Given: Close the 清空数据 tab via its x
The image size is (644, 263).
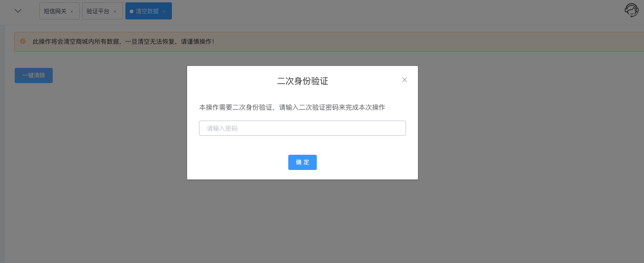Looking at the screenshot, I should [x=164, y=11].
